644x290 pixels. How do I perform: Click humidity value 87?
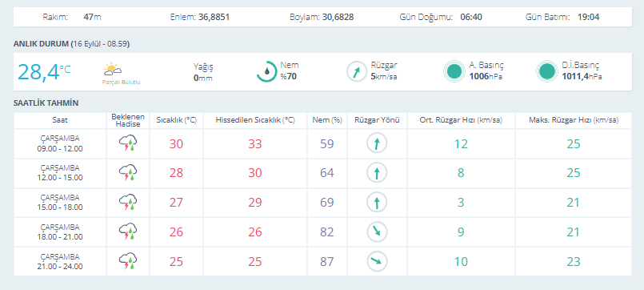point(327,262)
